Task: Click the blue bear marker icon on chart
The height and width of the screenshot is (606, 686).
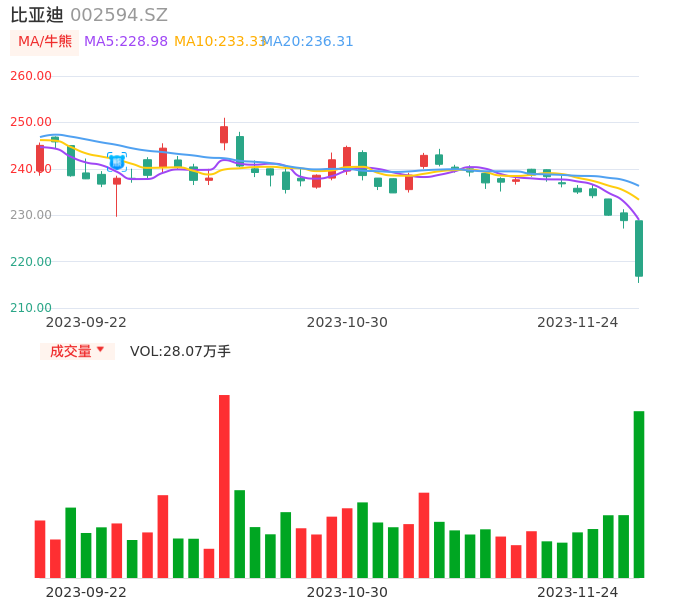Action: coord(117,162)
